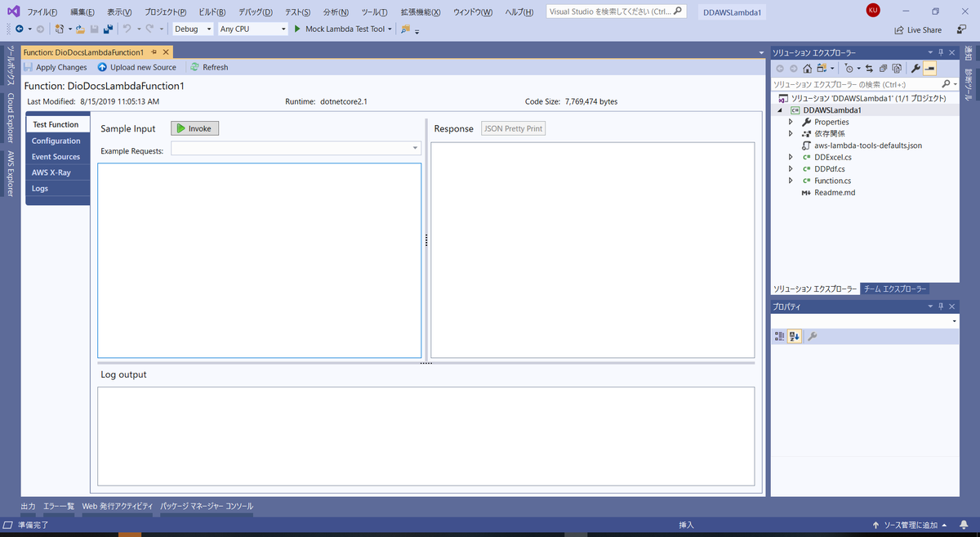The height and width of the screenshot is (537, 980).
Task: Click the Pending Changes Filter clock icon
Action: tap(851, 69)
